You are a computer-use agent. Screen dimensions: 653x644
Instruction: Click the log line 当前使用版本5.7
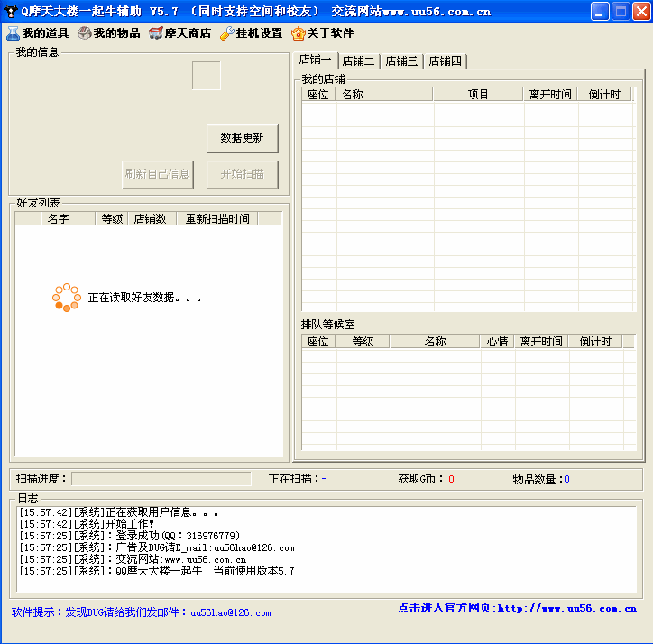[x=157, y=571]
